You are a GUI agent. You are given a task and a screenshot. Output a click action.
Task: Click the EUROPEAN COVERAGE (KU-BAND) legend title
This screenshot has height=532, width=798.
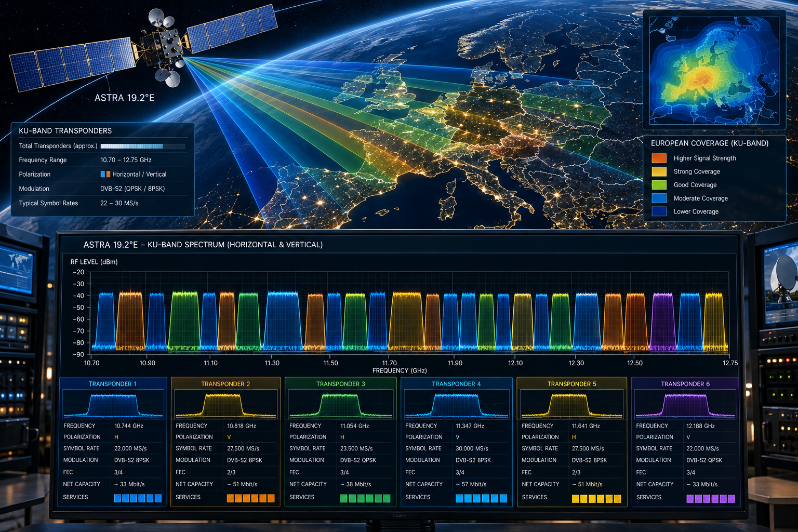[710, 143]
